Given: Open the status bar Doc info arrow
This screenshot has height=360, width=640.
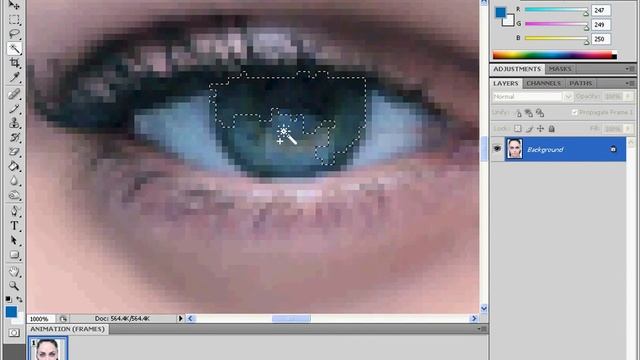Looking at the screenshot, I should point(180,318).
